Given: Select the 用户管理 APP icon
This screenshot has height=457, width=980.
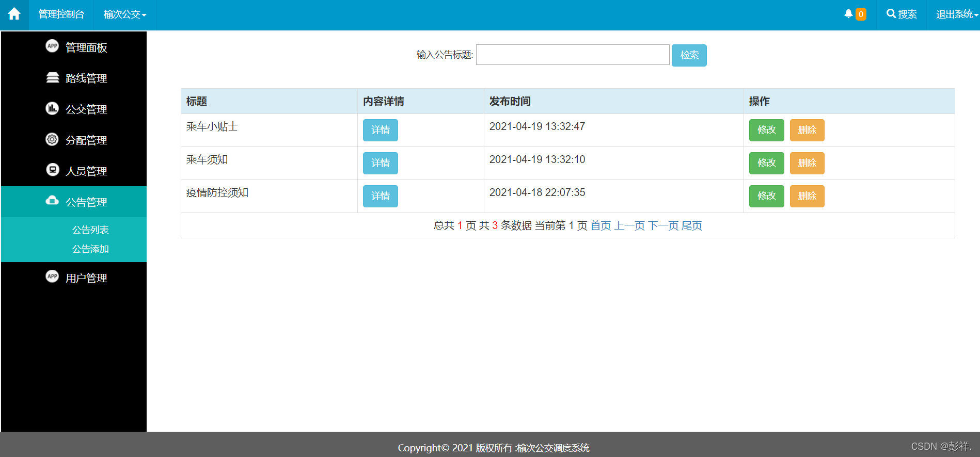Looking at the screenshot, I should tap(52, 276).
